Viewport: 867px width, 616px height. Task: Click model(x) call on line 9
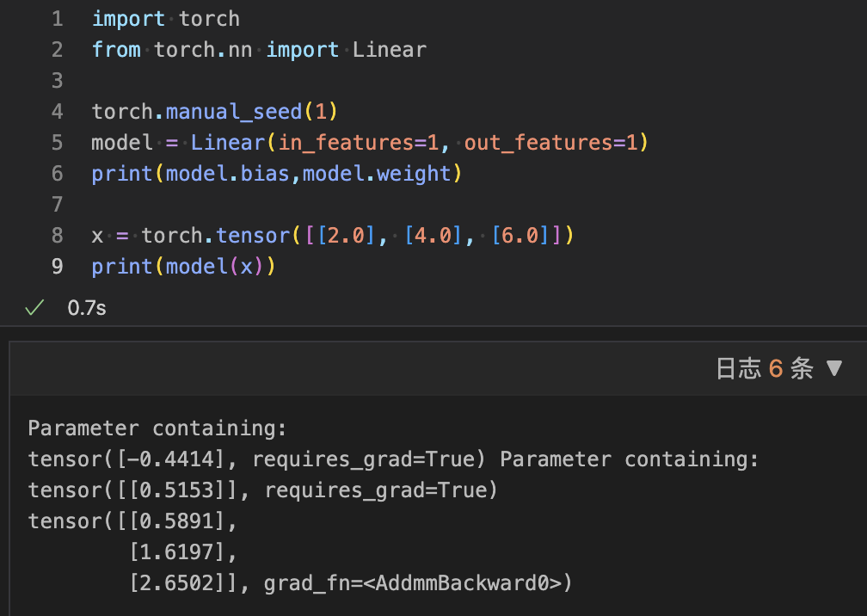[215, 266]
